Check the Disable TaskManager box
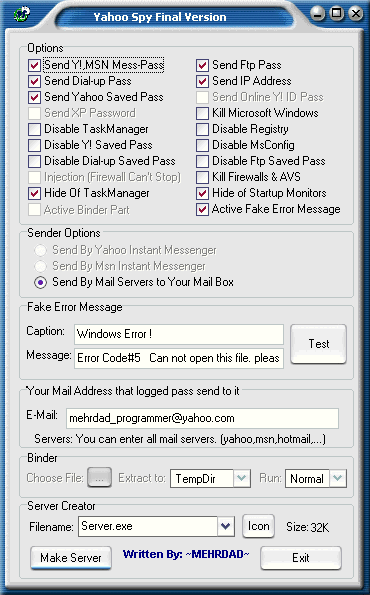Image resolution: width=370 pixels, height=595 pixels. pyautogui.click(x=35, y=129)
